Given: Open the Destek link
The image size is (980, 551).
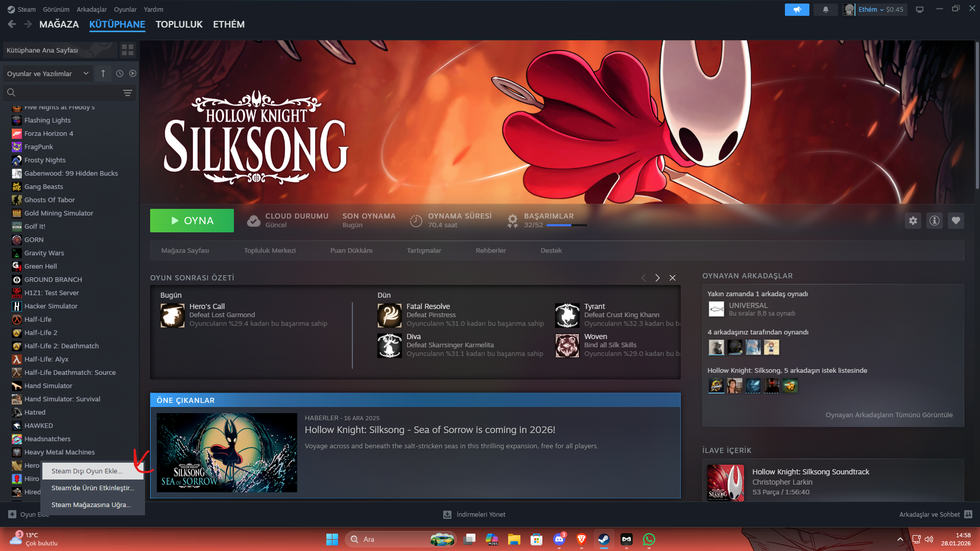Looking at the screenshot, I should point(551,251).
